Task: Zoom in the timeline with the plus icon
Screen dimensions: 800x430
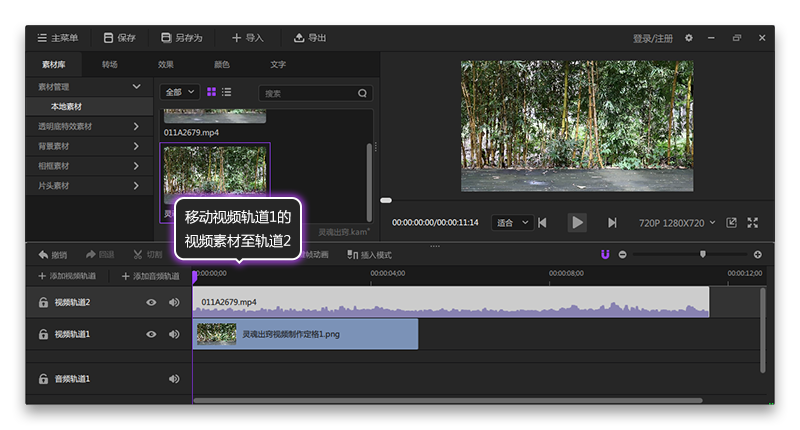Action: click(x=757, y=255)
